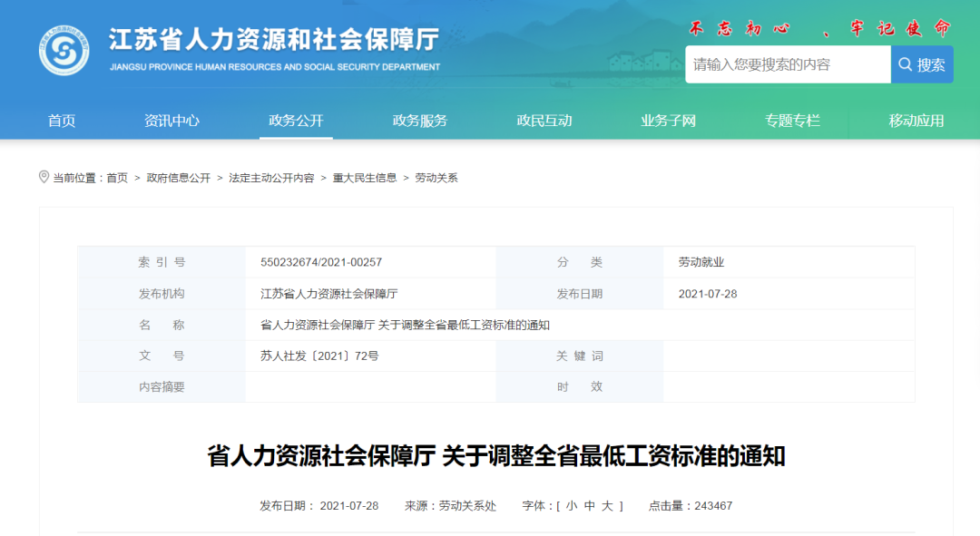This screenshot has width=980, height=536.
Task: Click the 文号 label cell
Action: click(x=162, y=356)
